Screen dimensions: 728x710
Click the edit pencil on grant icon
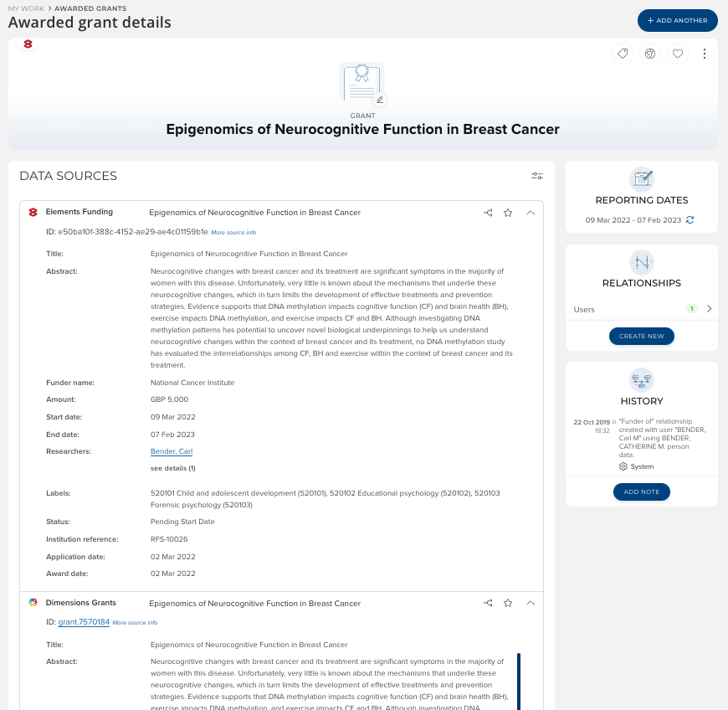380,100
